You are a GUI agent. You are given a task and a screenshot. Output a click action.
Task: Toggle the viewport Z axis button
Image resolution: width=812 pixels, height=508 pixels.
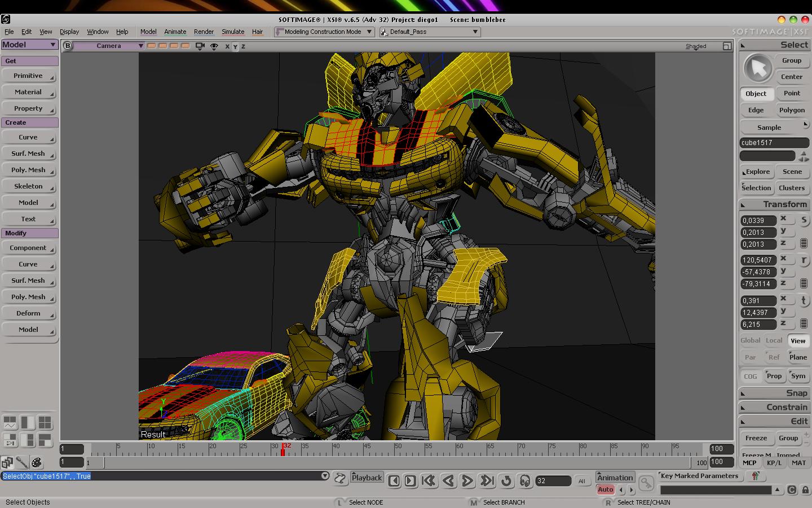[x=243, y=46]
